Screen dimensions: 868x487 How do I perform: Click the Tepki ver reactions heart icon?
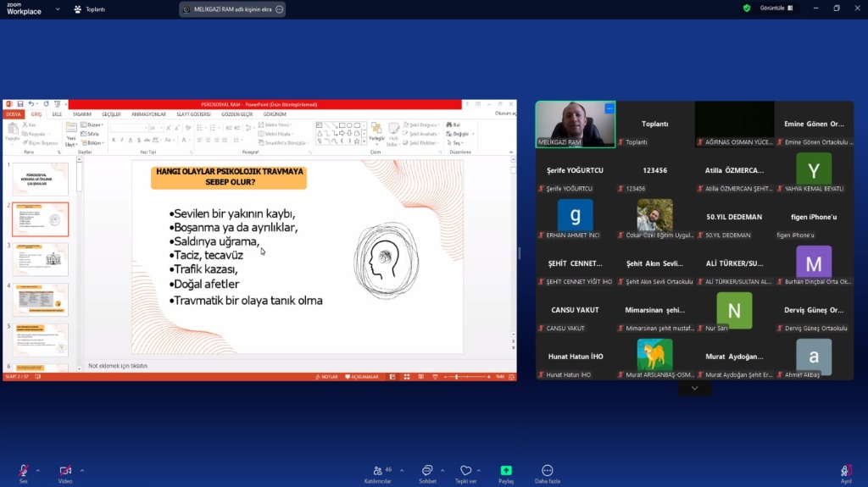pyautogui.click(x=465, y=471)
